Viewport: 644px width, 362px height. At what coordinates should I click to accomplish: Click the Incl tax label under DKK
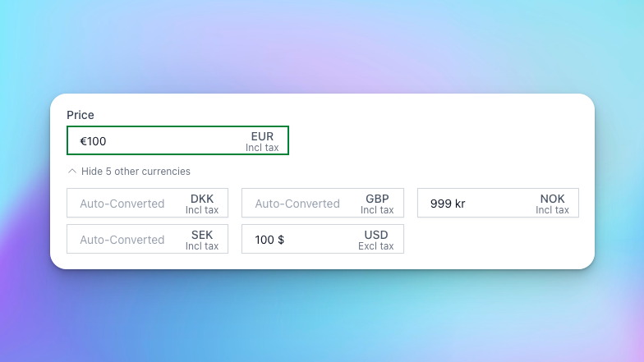pyautogui.click(x=202, y=210)
